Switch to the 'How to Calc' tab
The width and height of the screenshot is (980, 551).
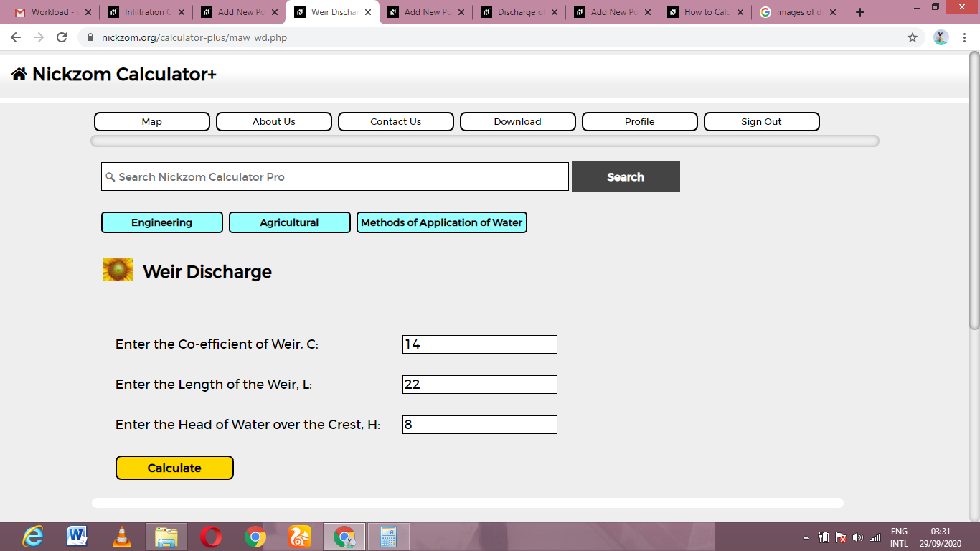tap(706, 12)
